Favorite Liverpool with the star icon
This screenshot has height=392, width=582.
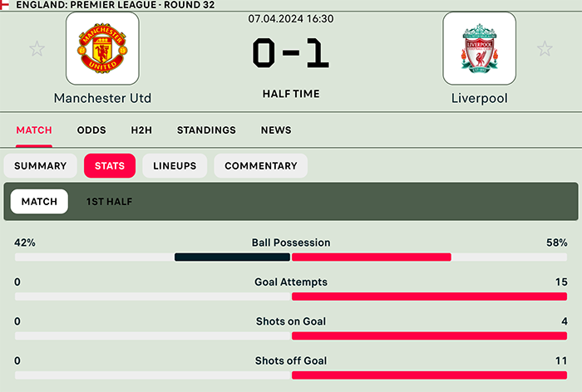pos(545,49)
